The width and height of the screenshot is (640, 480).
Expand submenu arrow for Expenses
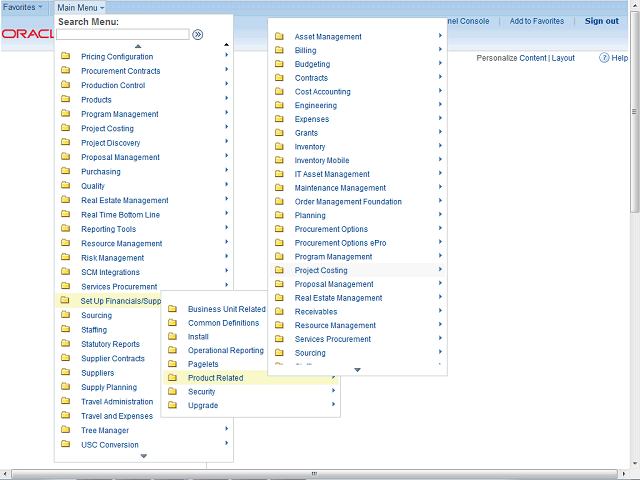coord(440,118)
